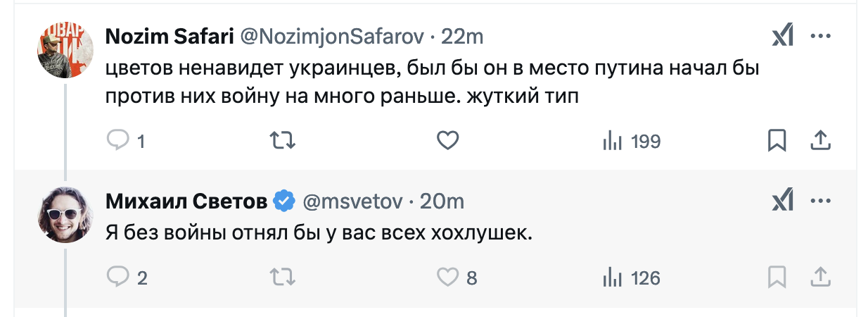Screen dimensions: 868x317
Task: Reply to Михаил Светов's tweet
Action: [x=116, y=277]
